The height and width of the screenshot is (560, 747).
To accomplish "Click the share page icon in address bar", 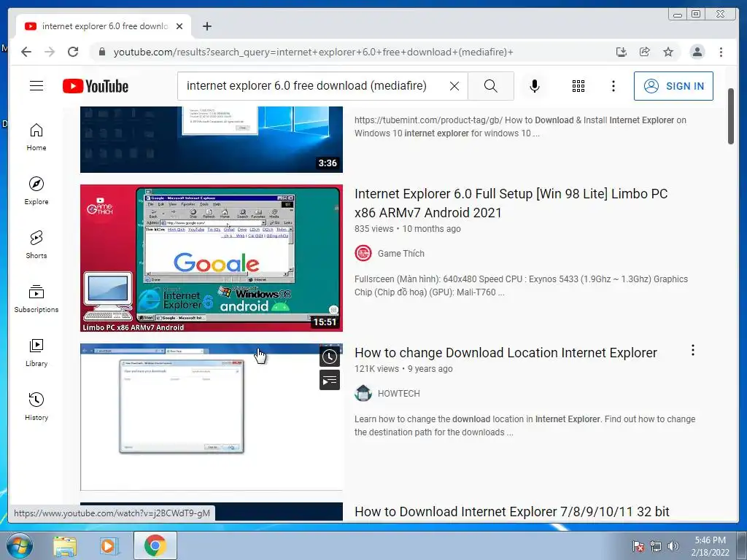I will click(x=645, y=52).
